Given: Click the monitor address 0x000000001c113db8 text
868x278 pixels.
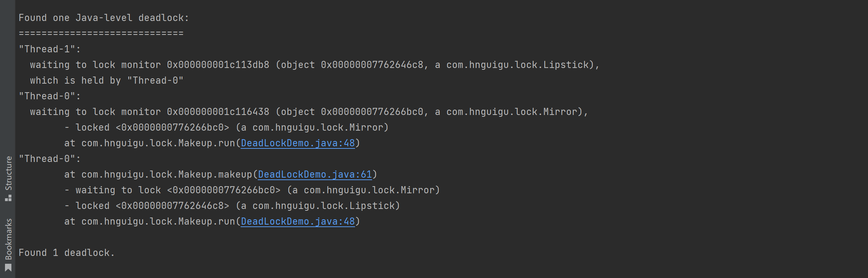Looking at the screenshot, I should tap(218, 65).
